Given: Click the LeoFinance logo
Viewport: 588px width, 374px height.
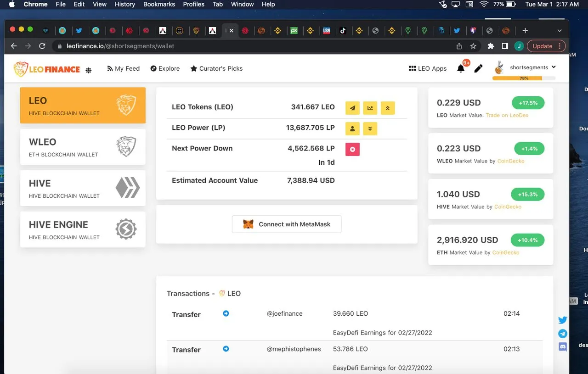Looking at the screenshot, I should point(47,69).
